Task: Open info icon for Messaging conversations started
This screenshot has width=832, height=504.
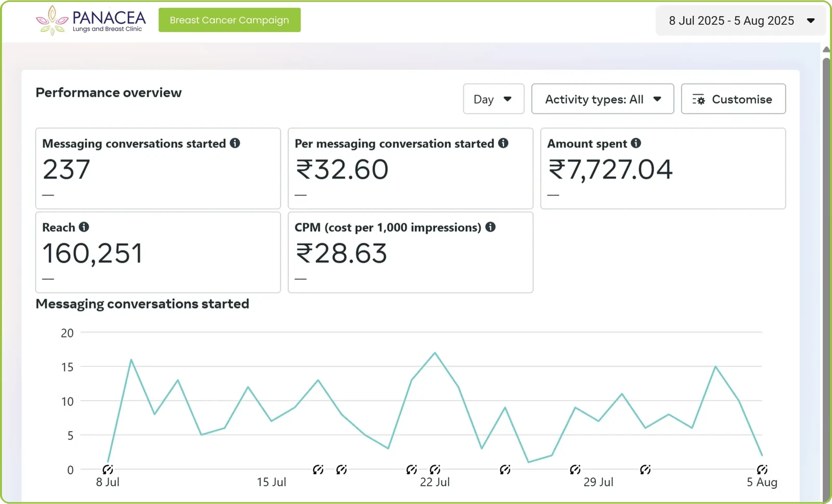Action: 235,143
